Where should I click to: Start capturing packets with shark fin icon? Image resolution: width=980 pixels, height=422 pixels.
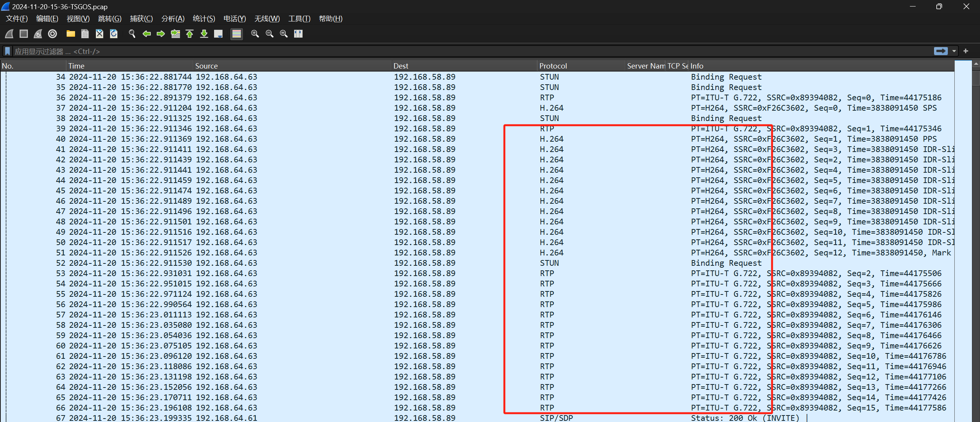tap(9, 34)
